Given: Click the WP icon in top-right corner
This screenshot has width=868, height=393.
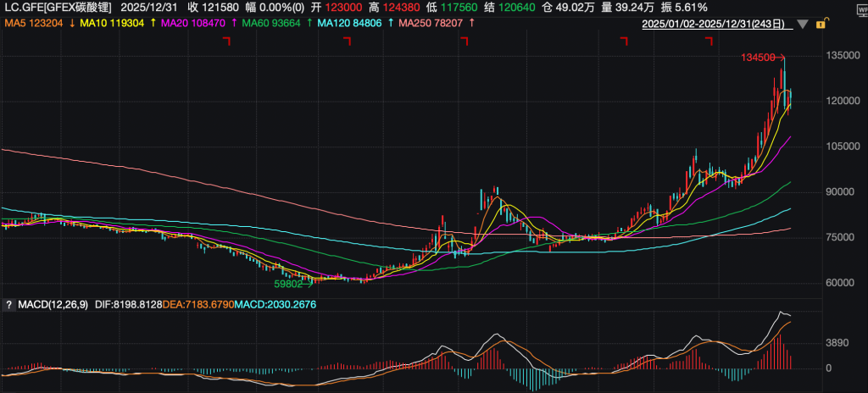Looking at the screenshot, I should point(857,7).
